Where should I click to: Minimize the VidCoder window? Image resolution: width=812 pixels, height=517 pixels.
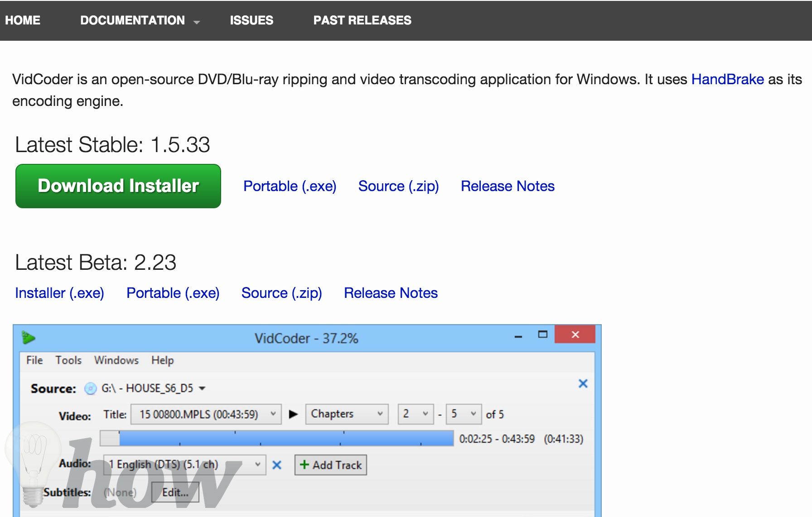click(518, 336)
